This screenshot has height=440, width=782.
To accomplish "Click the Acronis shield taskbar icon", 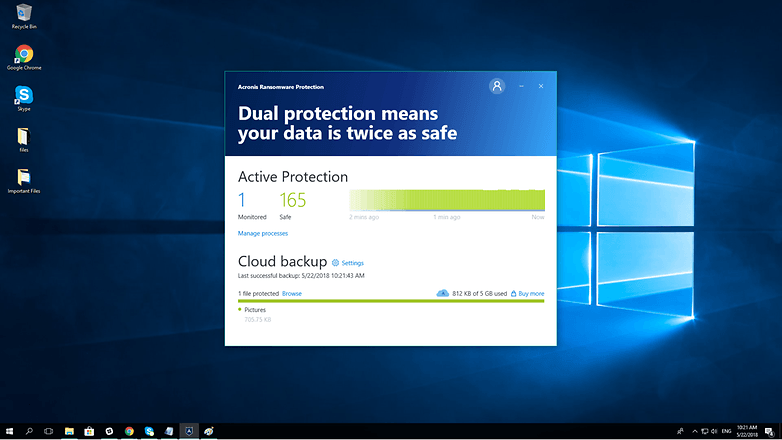I will (x=188, y=431).
